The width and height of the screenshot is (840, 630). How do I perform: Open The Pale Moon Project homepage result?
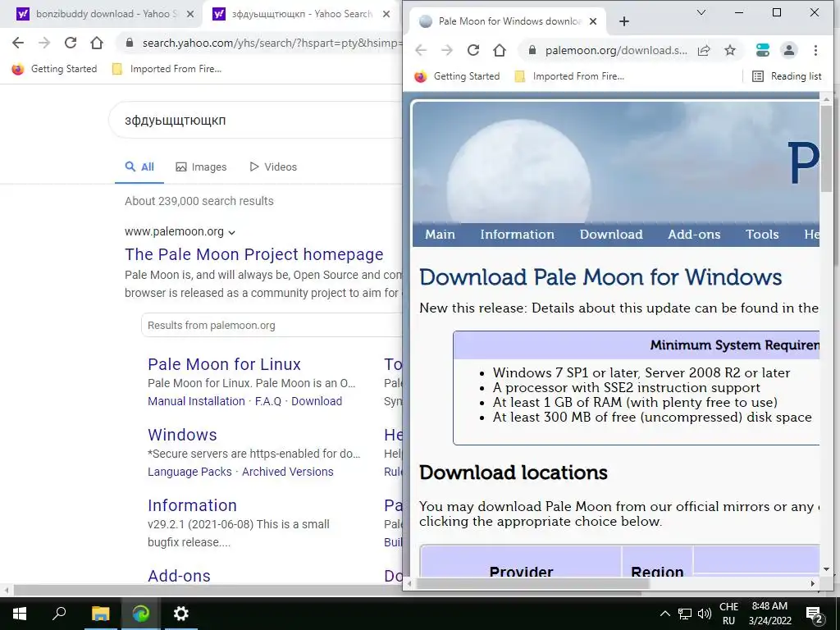pyautogui.click(x=254, y=254)
